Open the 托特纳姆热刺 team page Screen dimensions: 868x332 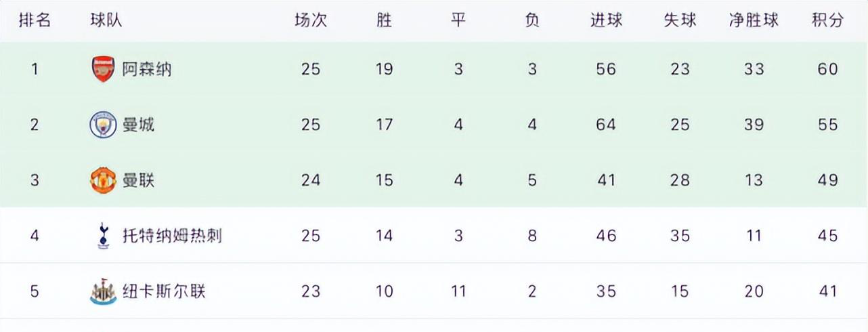point(172,236)
